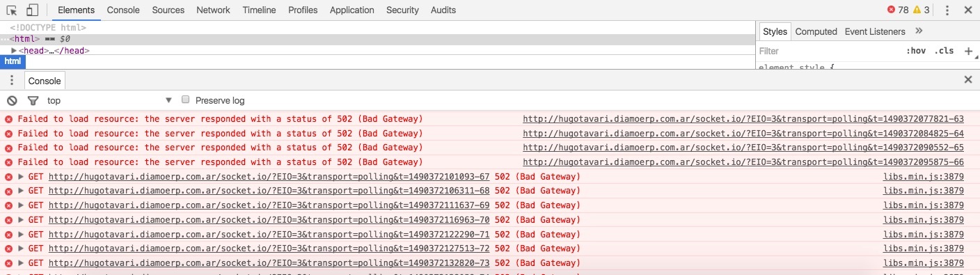Click the error icon on the 1490372106311-68 row
Image resolution: width=980 pixels, height=275 pixels.
pyautogui.click(x=8, y=191)
